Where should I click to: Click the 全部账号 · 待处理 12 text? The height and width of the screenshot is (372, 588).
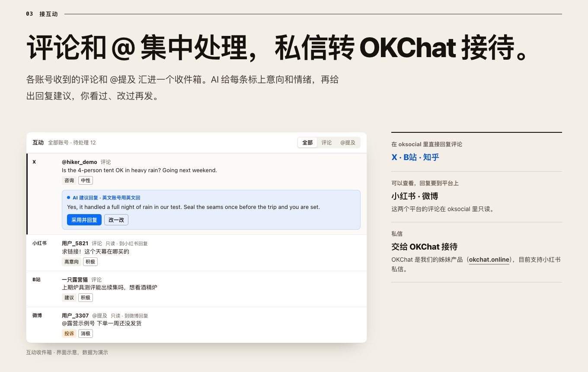[72, 142]
